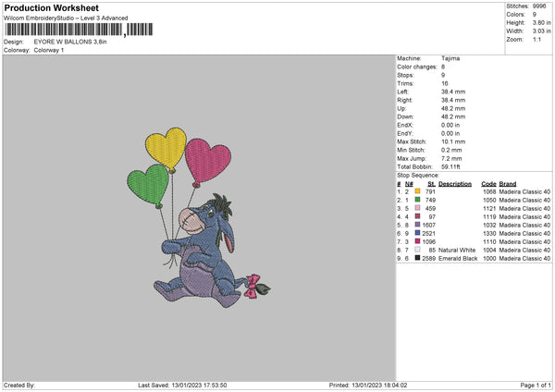
Task: Click the Code column header
Action: pos(488,184)
